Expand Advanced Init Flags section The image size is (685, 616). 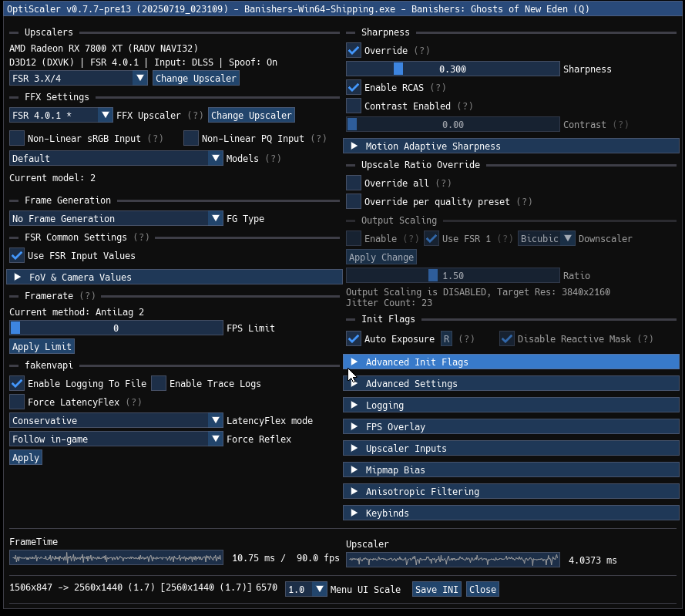pos(511,362)
